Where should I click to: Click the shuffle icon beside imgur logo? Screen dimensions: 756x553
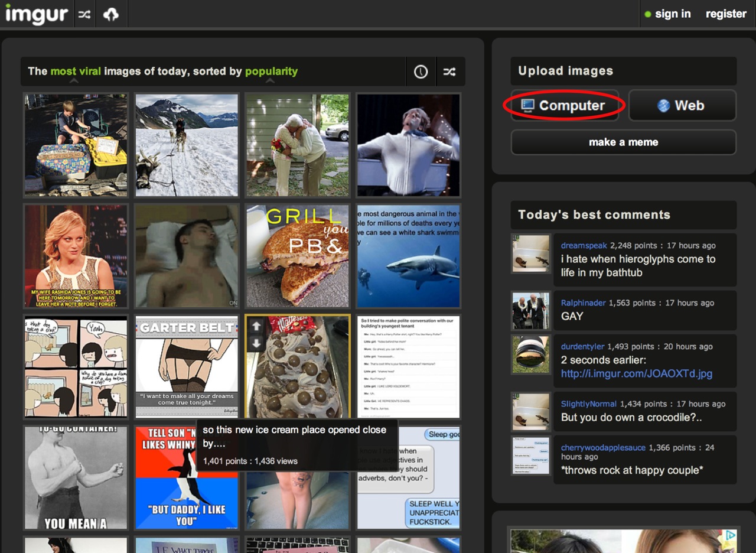(x=84, y=15)
